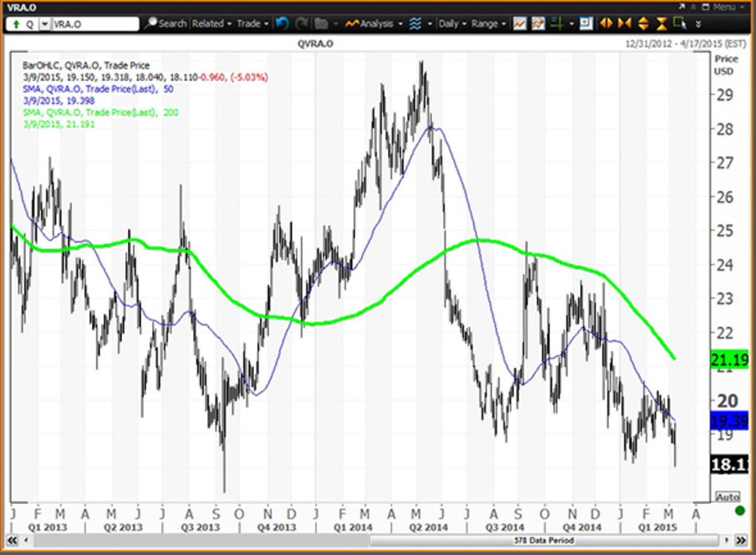Open the Menu dropdown at top right

tap(729, 7)
